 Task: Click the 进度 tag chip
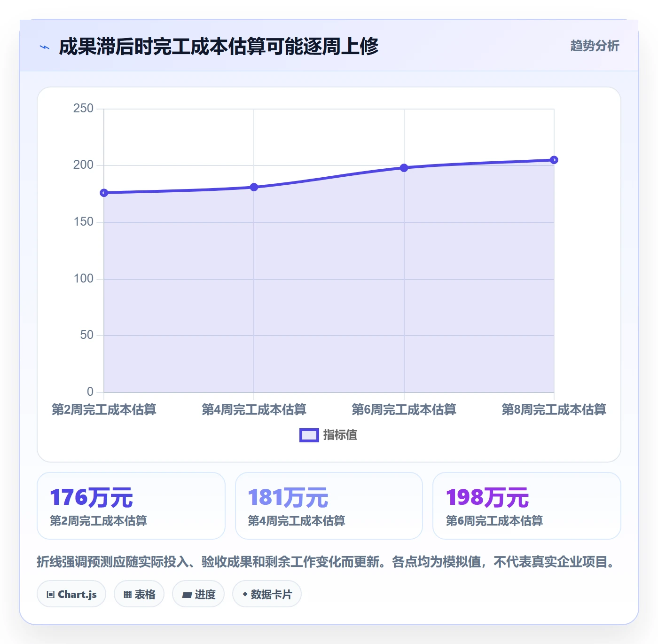pos(198,594)
